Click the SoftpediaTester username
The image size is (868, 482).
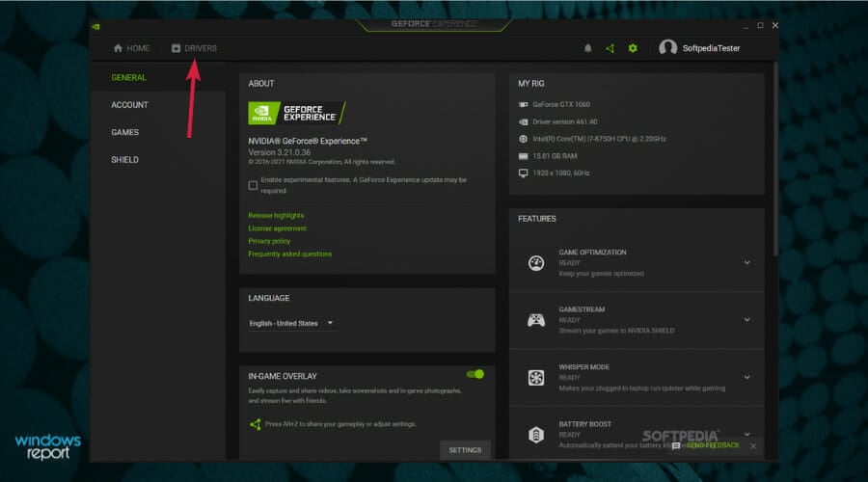[x=711, y=48]
